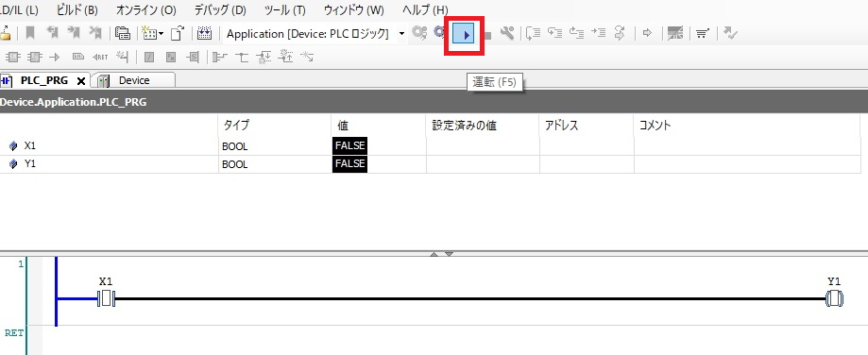Open the ビルド (B) menu
The image size is (868, 355).
click(x=77, y=10)
